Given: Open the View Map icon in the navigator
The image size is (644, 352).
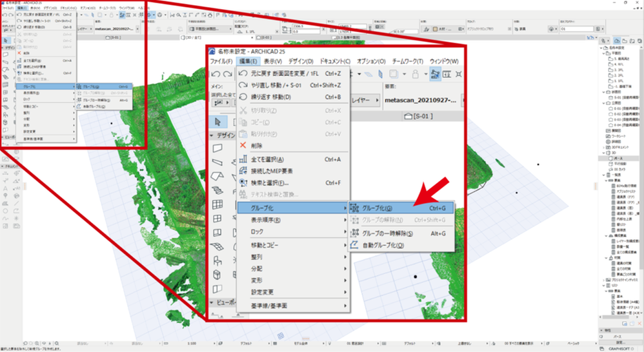Looking at the screenshot, I should (x=625, y=41).
